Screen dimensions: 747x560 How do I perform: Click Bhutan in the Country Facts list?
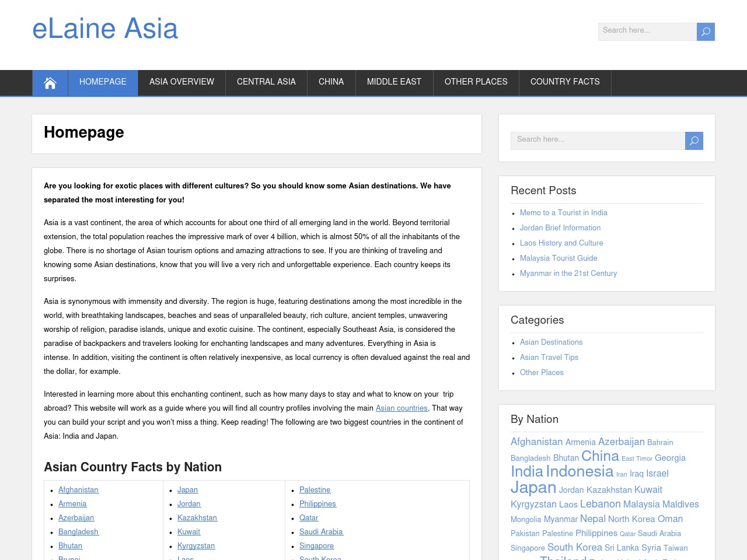tap(70, 546)
